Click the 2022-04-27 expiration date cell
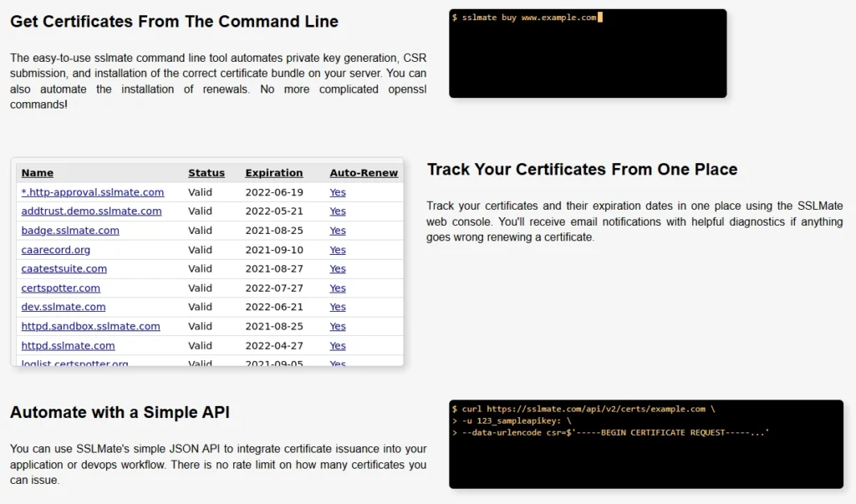The width and height of the screenshot is (856, 504). click(x=274, y=346)
